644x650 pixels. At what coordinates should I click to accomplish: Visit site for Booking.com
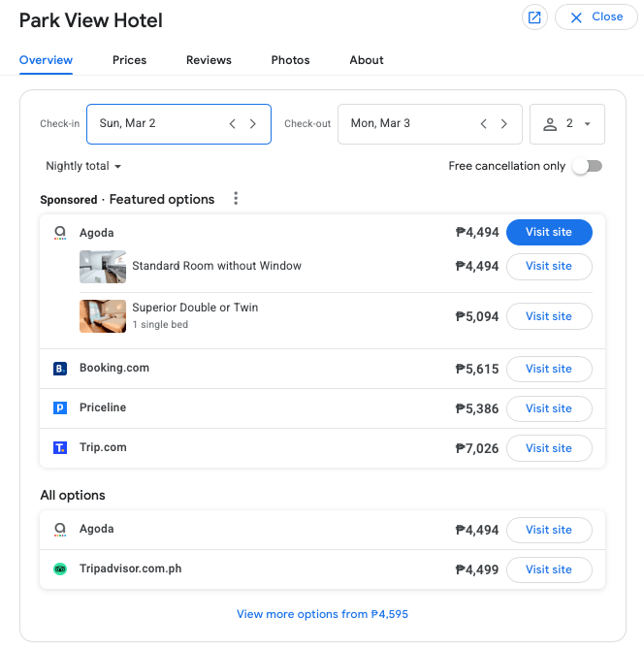tap(549, 369)
